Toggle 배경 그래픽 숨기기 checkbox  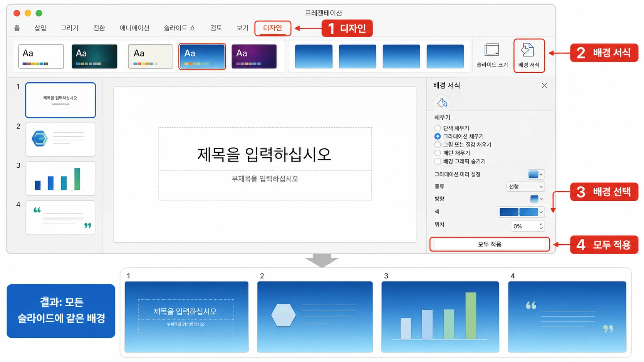coord(438,161)
